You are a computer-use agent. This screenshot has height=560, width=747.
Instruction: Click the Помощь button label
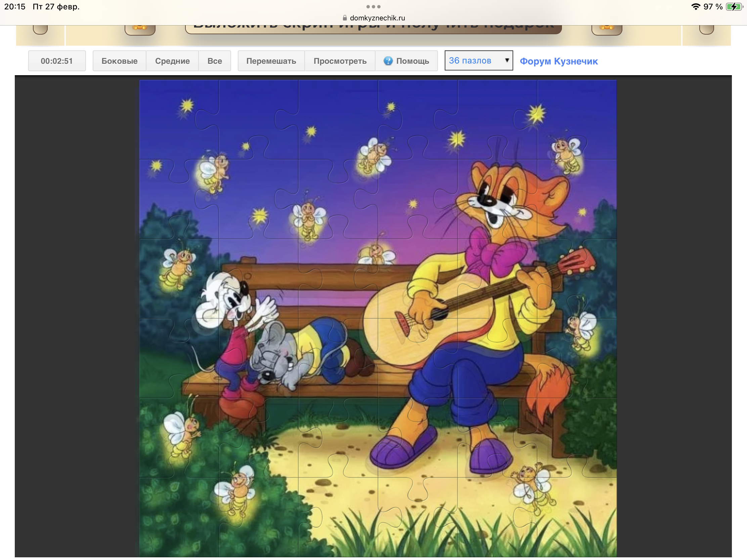pyautogui.click(x=412, y=61)
